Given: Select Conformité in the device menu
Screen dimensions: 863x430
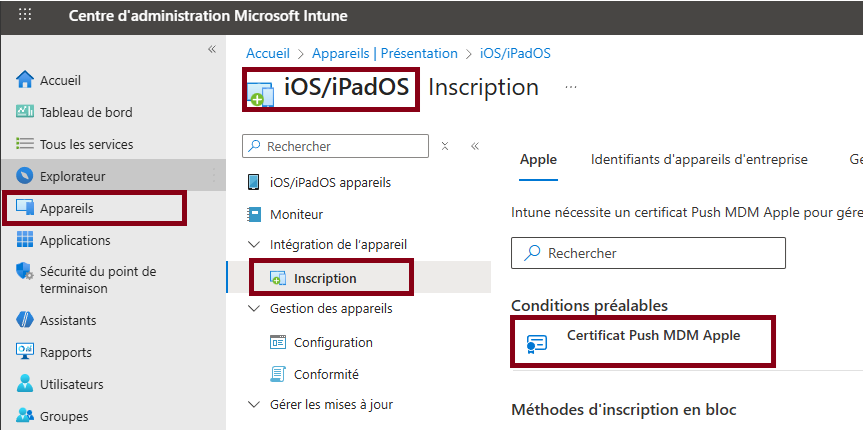Looking at the screenshot, I should (x=326, y=374).
